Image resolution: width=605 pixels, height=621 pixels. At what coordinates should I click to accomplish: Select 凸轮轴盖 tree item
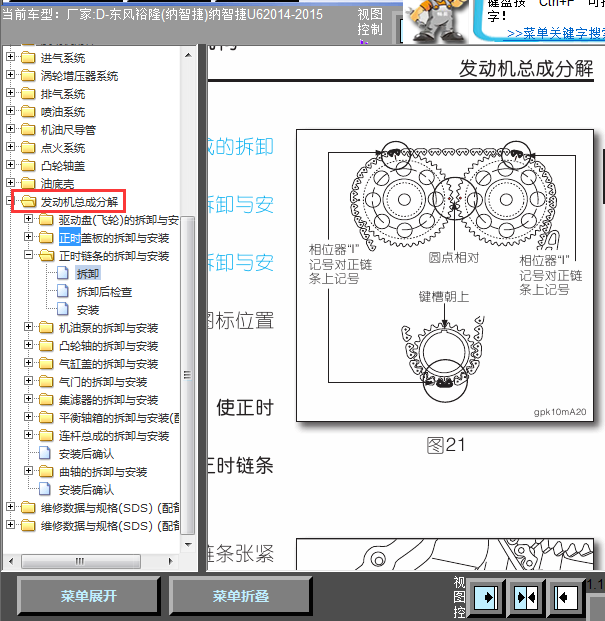tap(63, 166)
